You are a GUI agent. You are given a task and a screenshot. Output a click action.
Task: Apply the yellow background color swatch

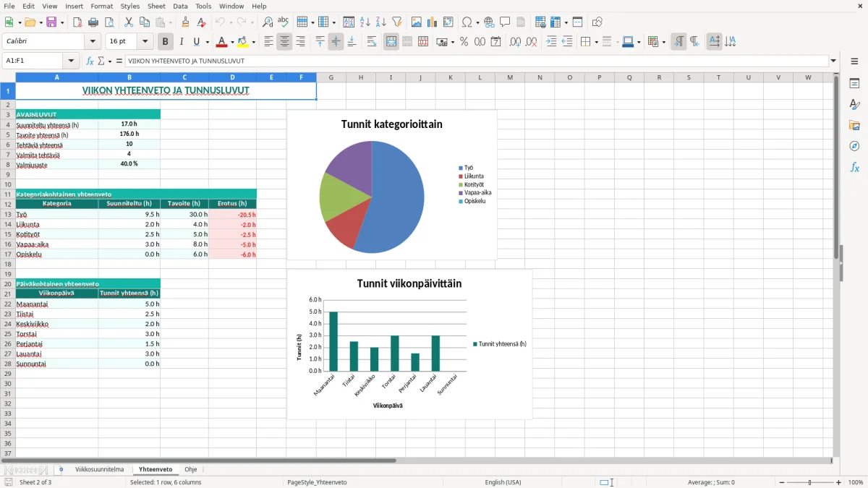point(243,42)
